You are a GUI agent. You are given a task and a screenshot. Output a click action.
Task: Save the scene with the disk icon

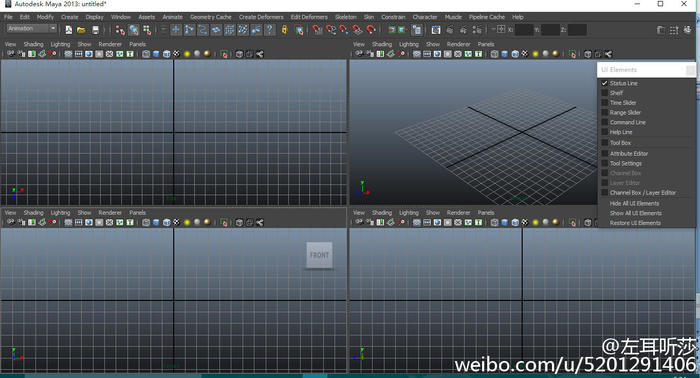[95, 30]
